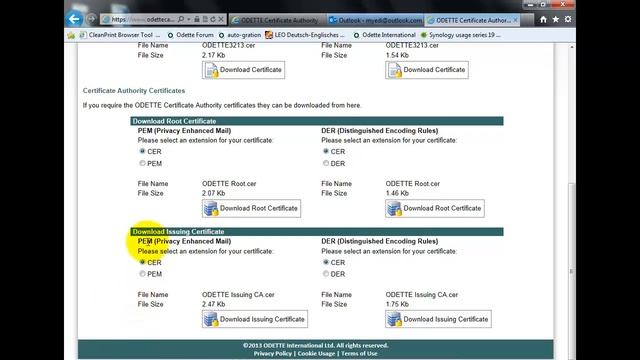Select CER under Issuing Certificate DER section

tap(326, 262)
